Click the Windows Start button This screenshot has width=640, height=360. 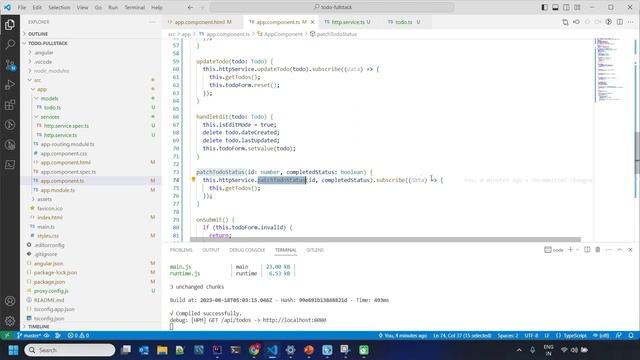point(13,350)
